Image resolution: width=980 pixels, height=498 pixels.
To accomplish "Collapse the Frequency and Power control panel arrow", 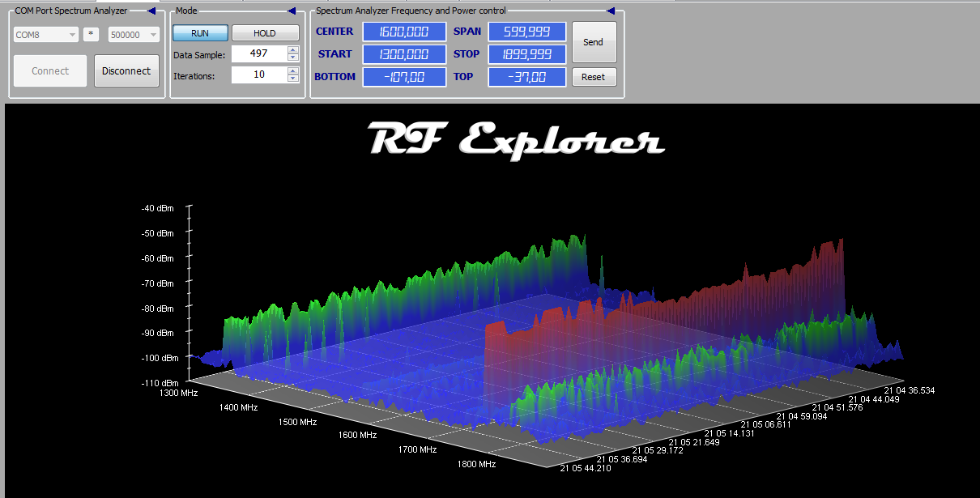I will pyautogui.click(x=610, y=11).
